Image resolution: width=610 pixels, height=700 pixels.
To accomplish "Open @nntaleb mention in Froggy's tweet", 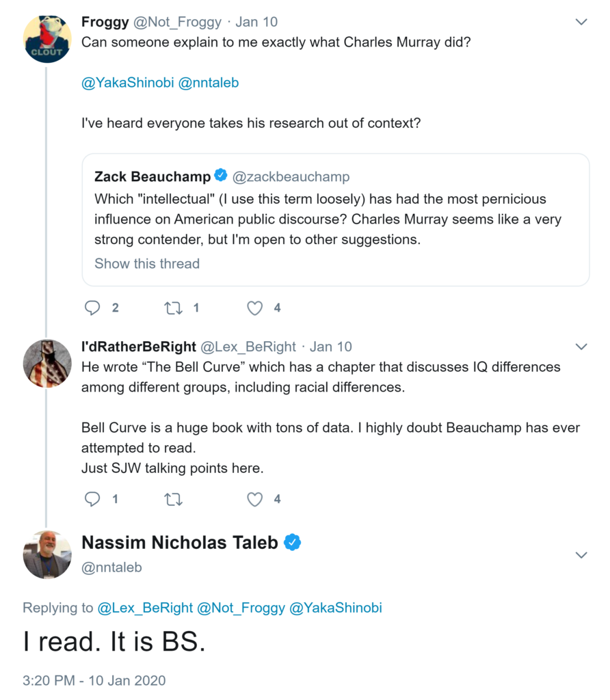I will tap(209, 83).
